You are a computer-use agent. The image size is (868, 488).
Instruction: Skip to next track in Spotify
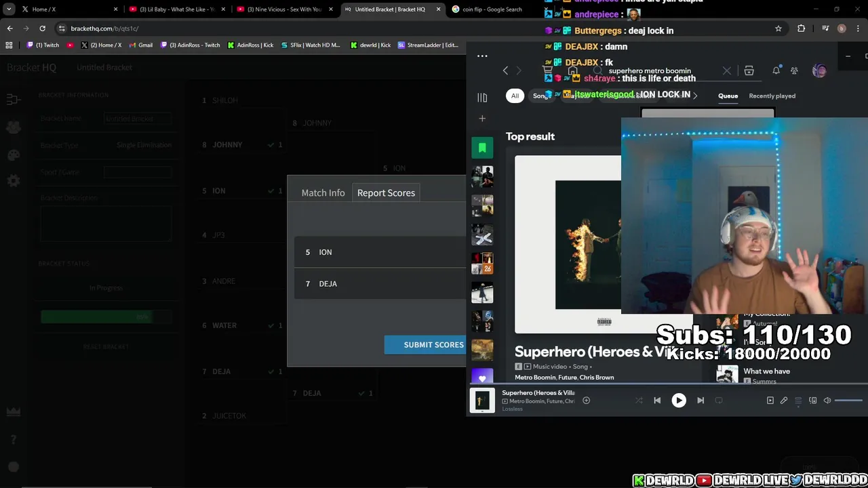point(701,401)
